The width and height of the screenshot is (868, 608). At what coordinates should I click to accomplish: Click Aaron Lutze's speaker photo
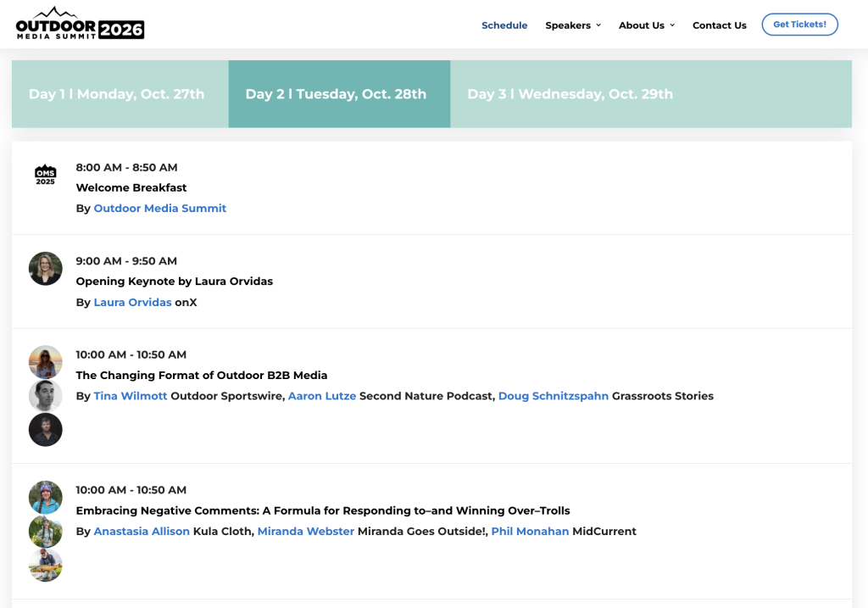pyautogui.click(x=46, y=396)
